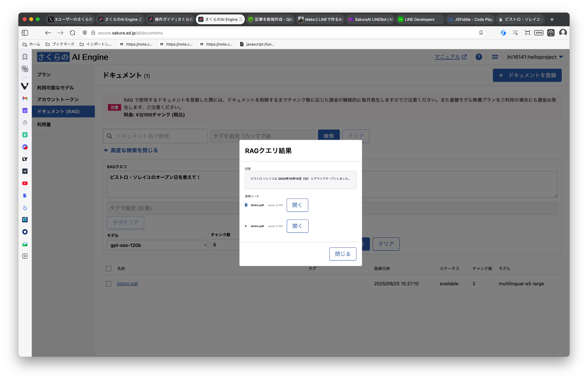This screenshot has height=381, width=588.
Task: Click the Vivaldi V logo in sidebar
Action: click(25, 86)
